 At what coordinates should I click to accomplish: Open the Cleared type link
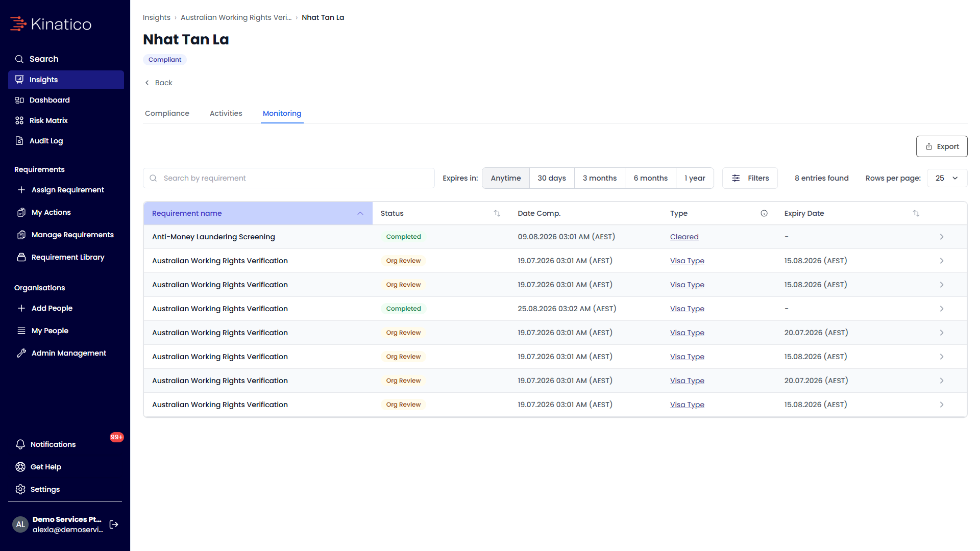[684, 237]
